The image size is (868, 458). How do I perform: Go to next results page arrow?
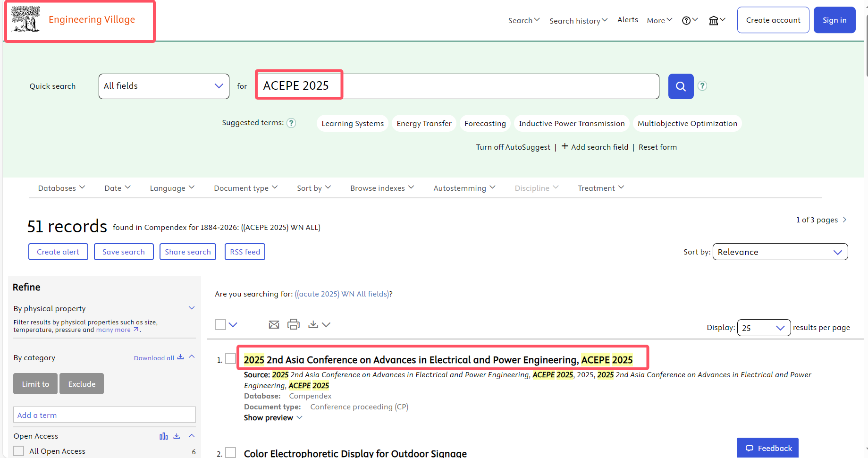point(844,220)
